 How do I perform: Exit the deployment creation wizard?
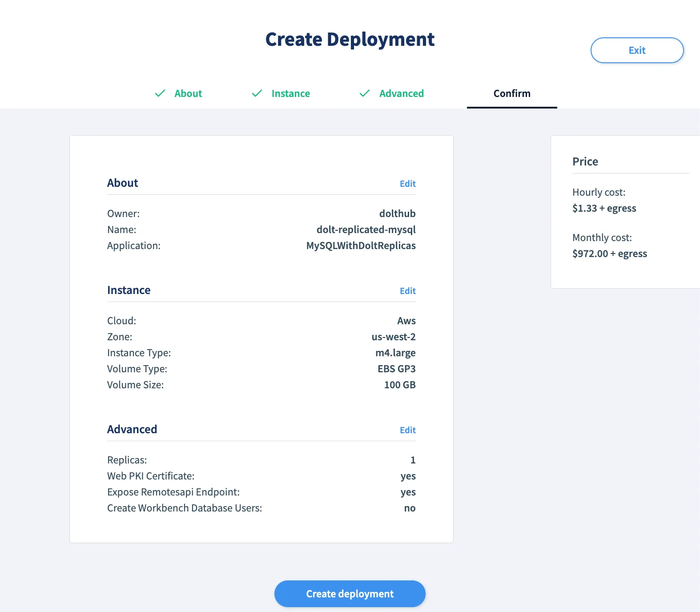(x=637, y=50)
